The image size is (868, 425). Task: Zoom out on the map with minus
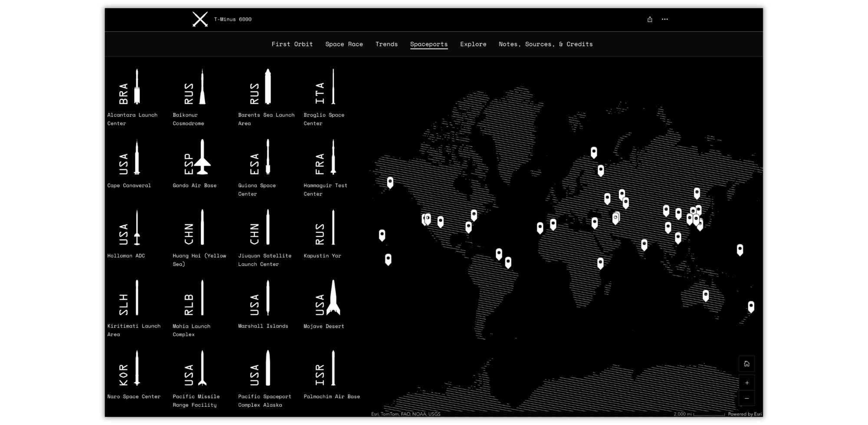click(746, 398)
